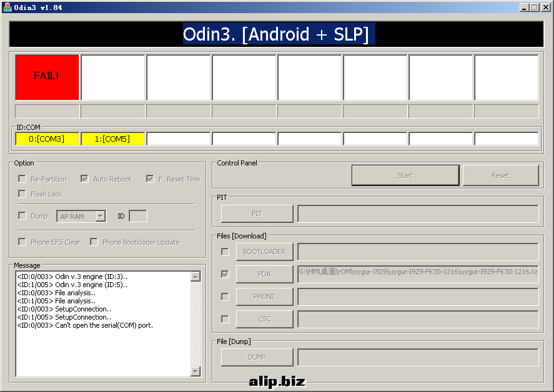Click the PDA file button
554x392 pixels.
tap(265, 275)
